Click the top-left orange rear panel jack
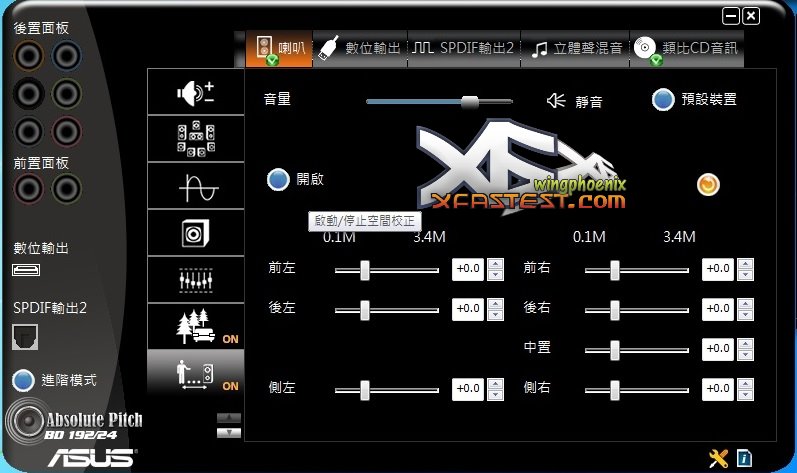The width and height of the screenshot is (797, 473). [28, 55]
